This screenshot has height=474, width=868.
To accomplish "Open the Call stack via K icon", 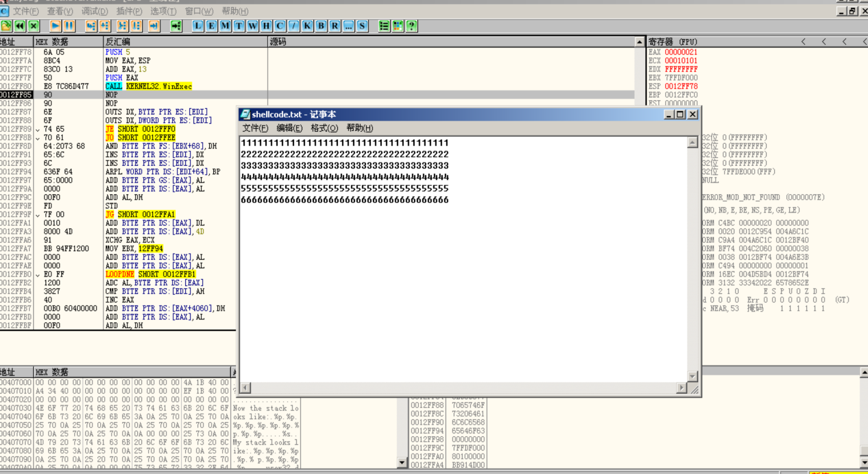I will (x=307, y=26).
